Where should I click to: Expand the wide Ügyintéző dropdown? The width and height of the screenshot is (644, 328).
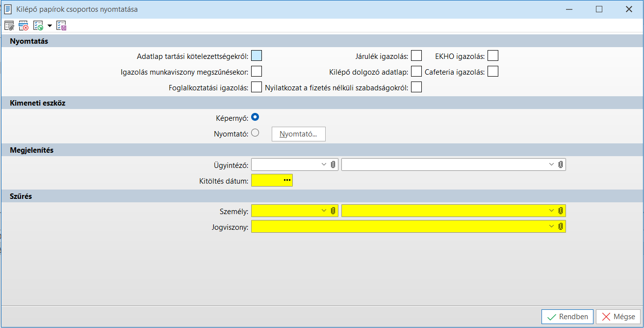[552, 164]
